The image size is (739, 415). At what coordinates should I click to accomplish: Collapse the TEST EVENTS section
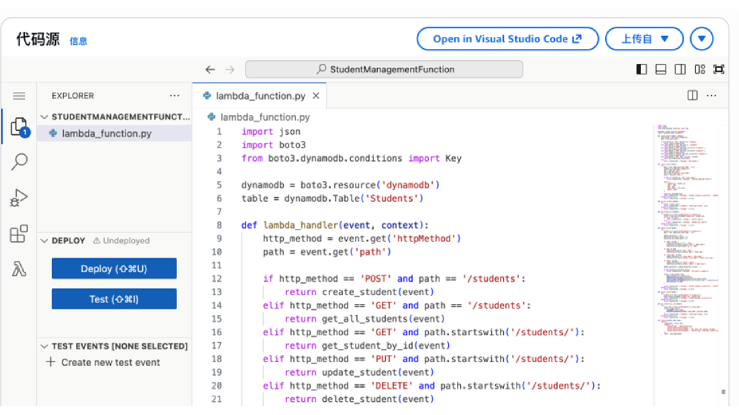click(x=45, y=346)
